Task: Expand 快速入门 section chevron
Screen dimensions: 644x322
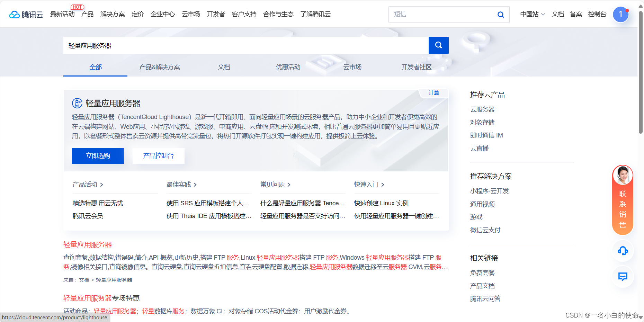Action: 383,185
